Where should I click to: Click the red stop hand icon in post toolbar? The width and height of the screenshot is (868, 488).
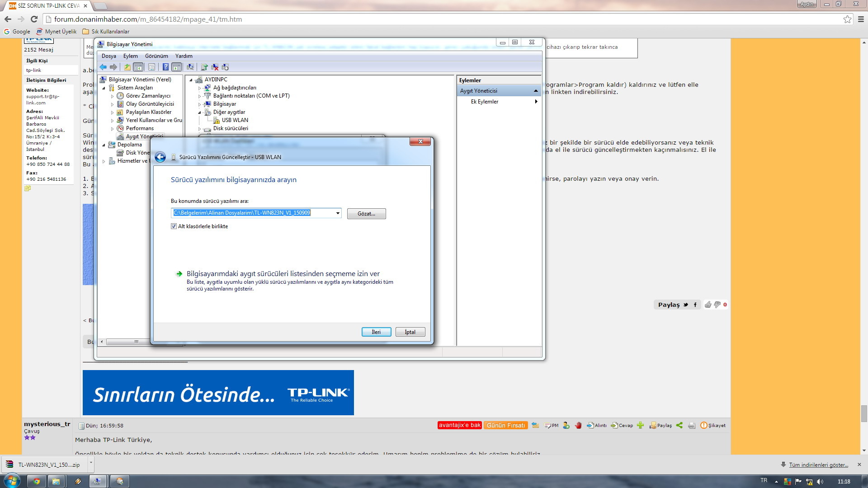[578, 425]
